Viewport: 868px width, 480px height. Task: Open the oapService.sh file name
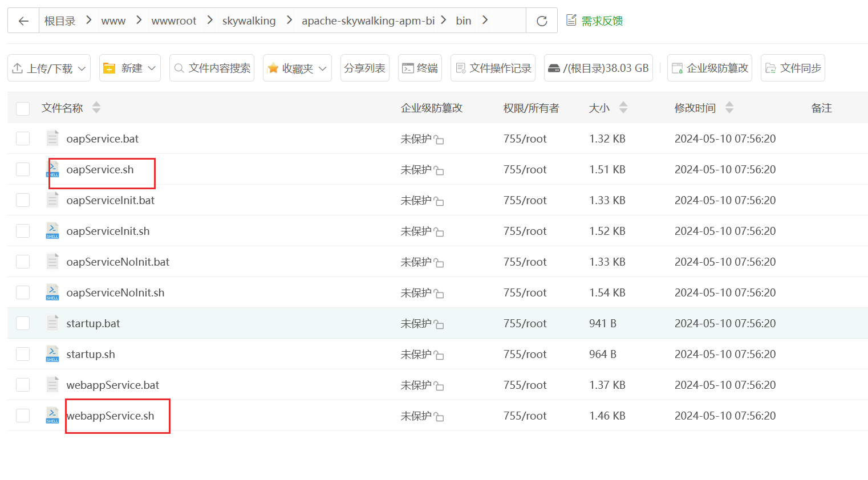(x=100, y=169)
